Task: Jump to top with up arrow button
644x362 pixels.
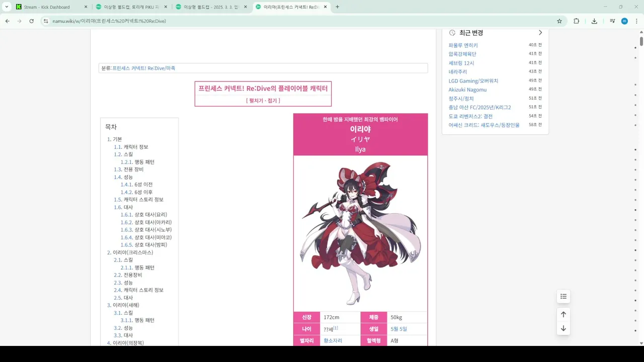Action: 563,314
